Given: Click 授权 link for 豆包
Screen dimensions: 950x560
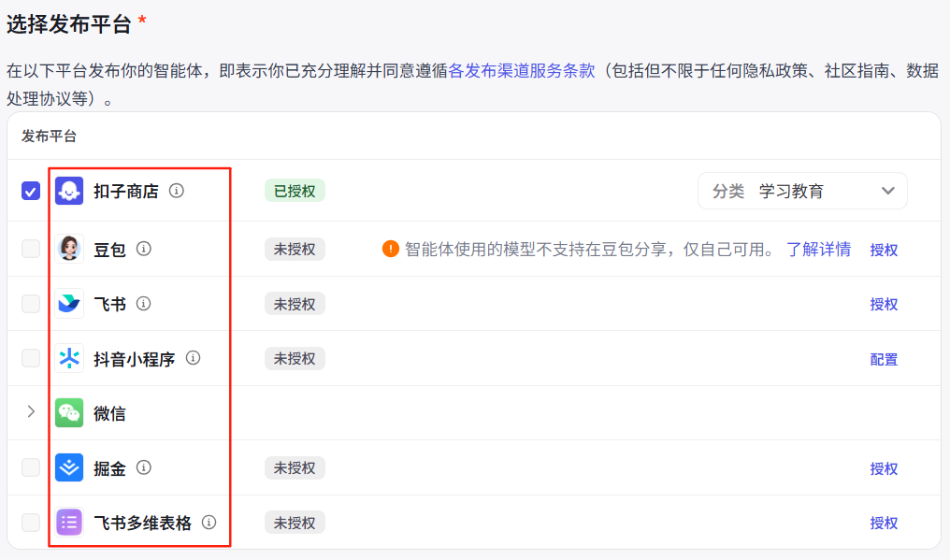Looking at the screenshot, I should coord(884,250).
